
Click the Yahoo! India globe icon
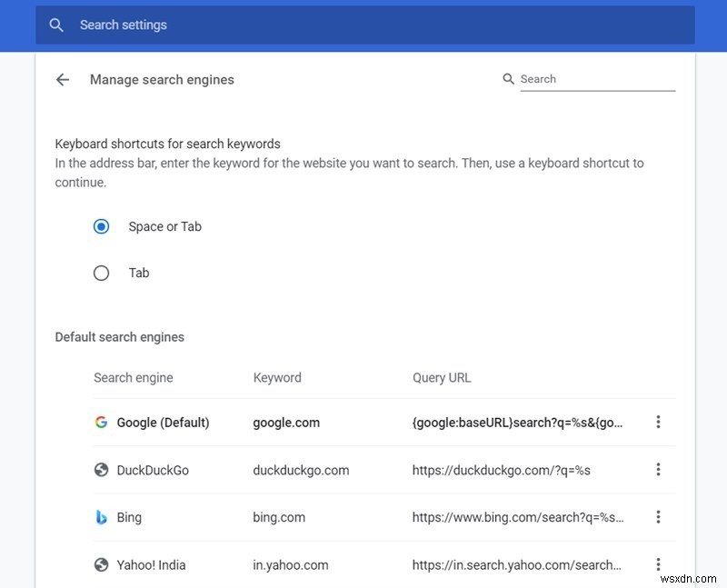click(x=100, y=564)
